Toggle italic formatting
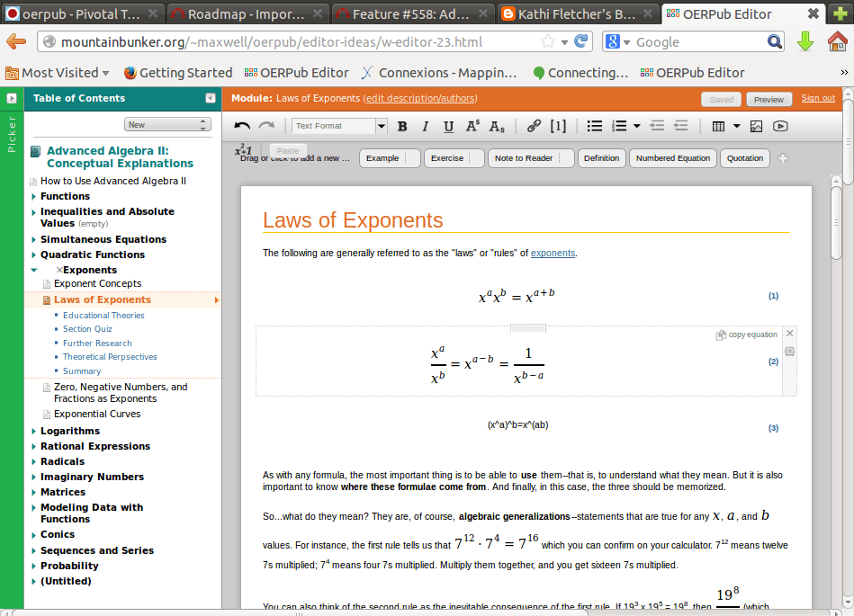The image size is (854, 616). (425, 127)
